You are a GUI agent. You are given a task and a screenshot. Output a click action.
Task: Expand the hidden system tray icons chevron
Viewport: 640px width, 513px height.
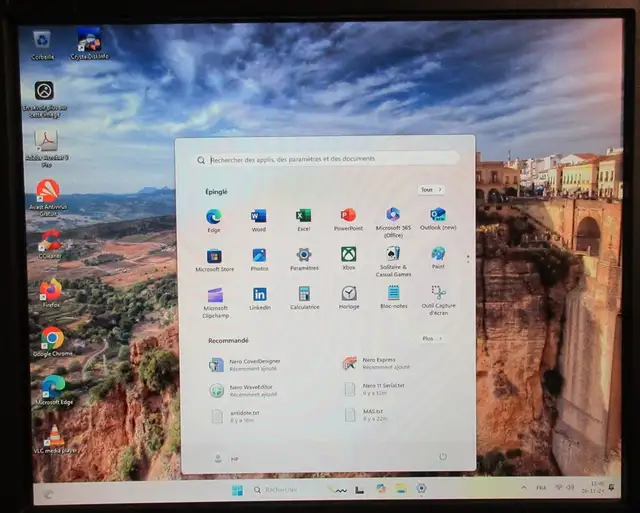pos(524,488)
